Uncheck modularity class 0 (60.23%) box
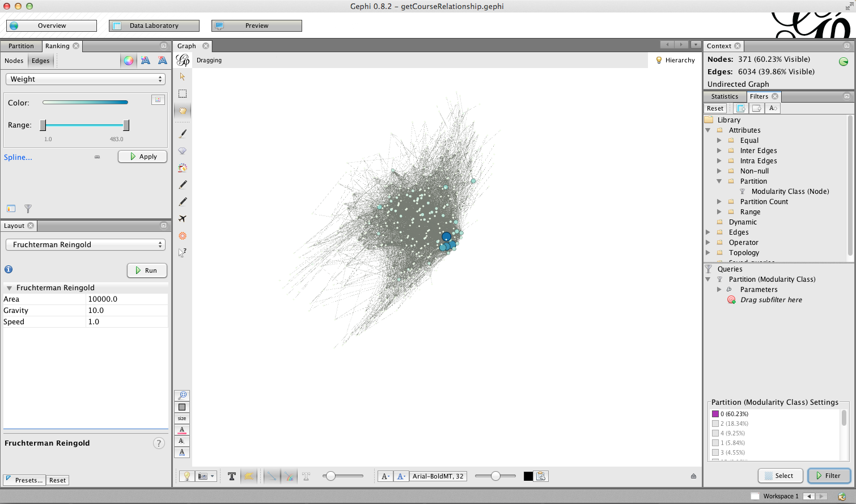The height and width of the screenshot is (504, 856). (x=715, y=414)
